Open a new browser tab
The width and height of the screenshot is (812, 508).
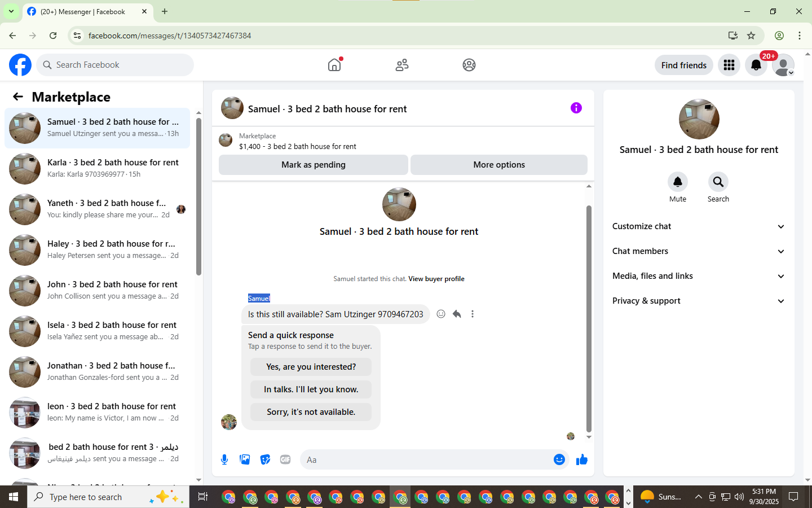(x=165, y=11)
